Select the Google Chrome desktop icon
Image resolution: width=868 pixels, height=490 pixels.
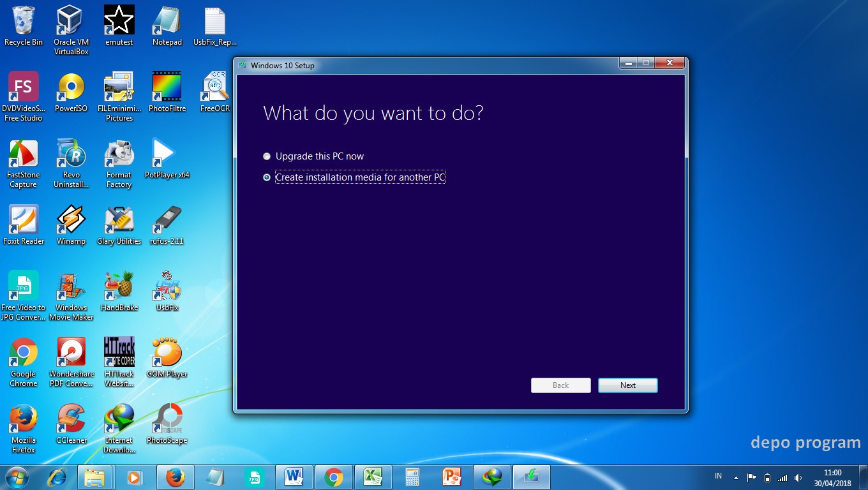point(24,362)
